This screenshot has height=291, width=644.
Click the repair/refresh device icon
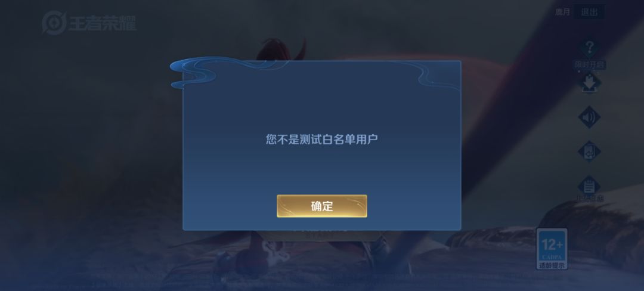(x=589, y=151)
